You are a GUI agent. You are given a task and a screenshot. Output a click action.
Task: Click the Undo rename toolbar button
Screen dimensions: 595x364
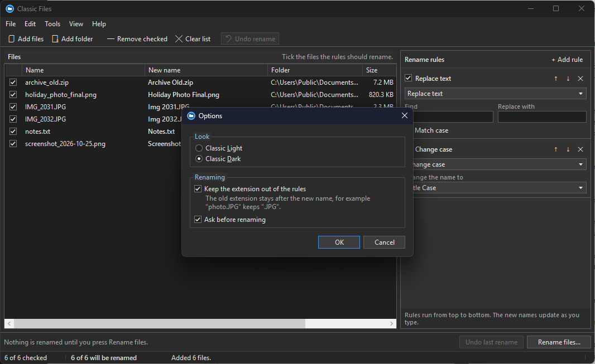pyautogui.click(x=250, y=38)
